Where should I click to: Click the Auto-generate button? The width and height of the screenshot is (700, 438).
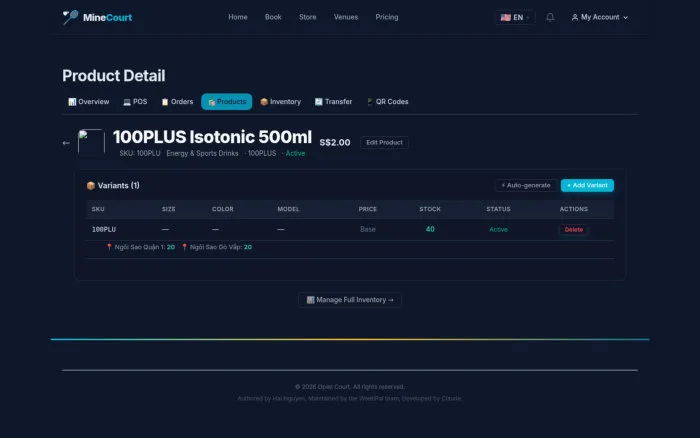(x=525, y=185)
